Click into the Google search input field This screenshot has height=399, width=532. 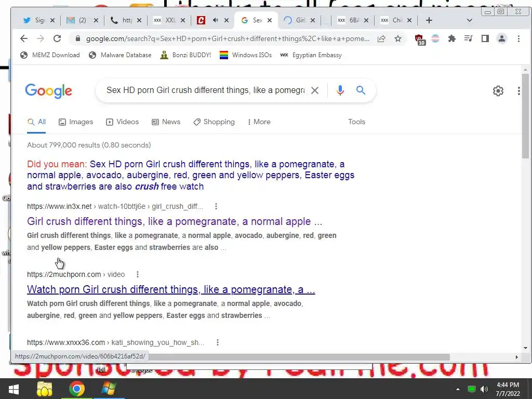(x=206, y=90)
